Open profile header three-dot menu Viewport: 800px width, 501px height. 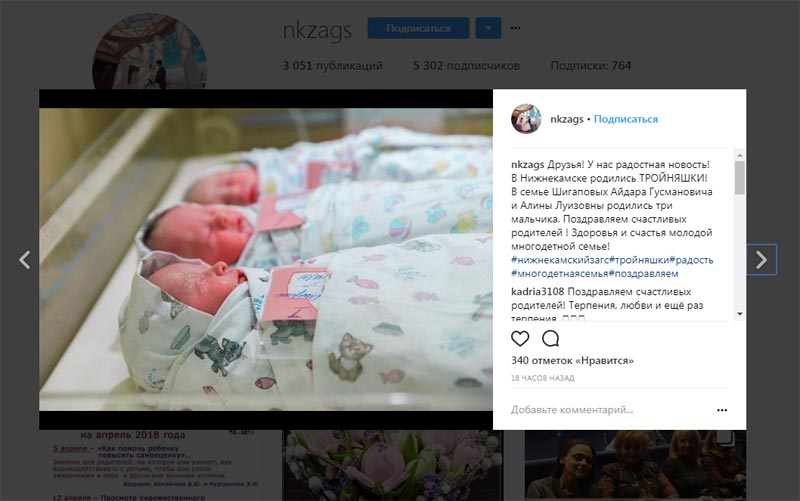pos(515,28)
